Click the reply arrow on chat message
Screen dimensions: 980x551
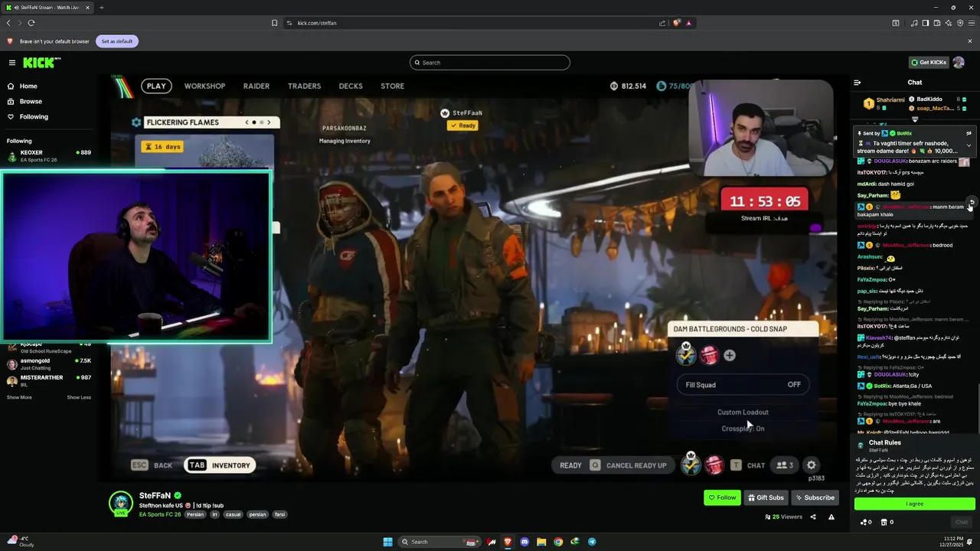(972, 203)
